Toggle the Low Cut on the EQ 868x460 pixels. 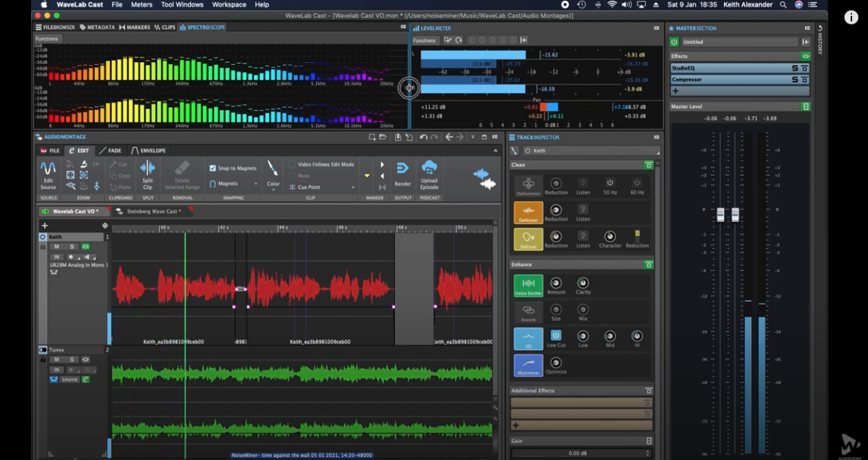click(x=556, y=336)
